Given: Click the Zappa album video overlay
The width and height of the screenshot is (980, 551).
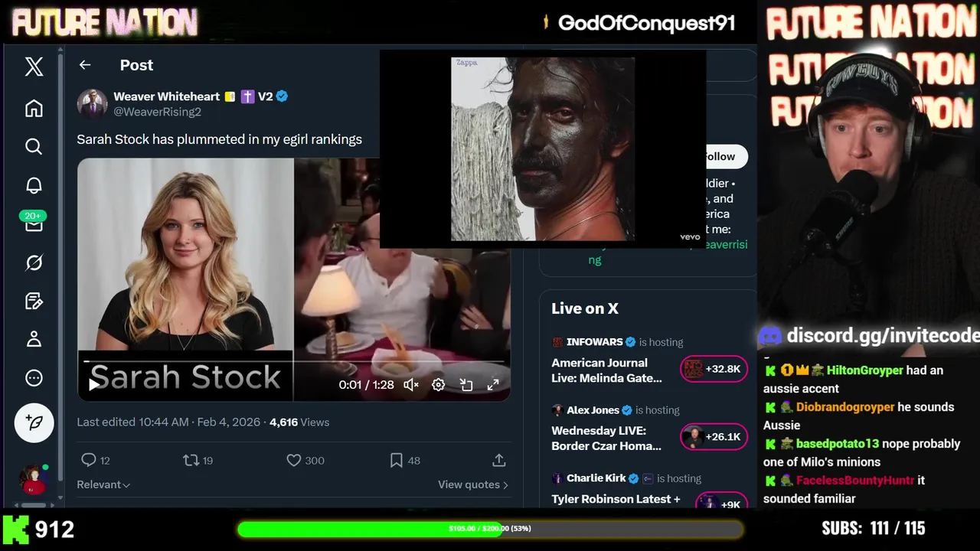Looking at the screenshot, I should [x=543, y=149].
